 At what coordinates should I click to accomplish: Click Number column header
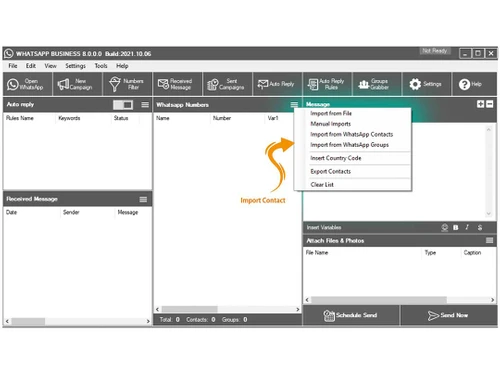222,118
